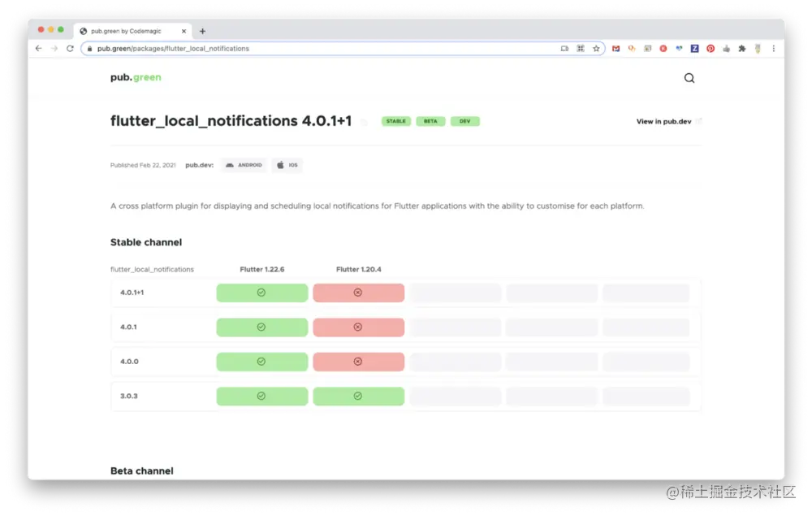Screen dimensions: 812x516
Task: Click the copy icon next to package title
Action: (x=364, y=122)
